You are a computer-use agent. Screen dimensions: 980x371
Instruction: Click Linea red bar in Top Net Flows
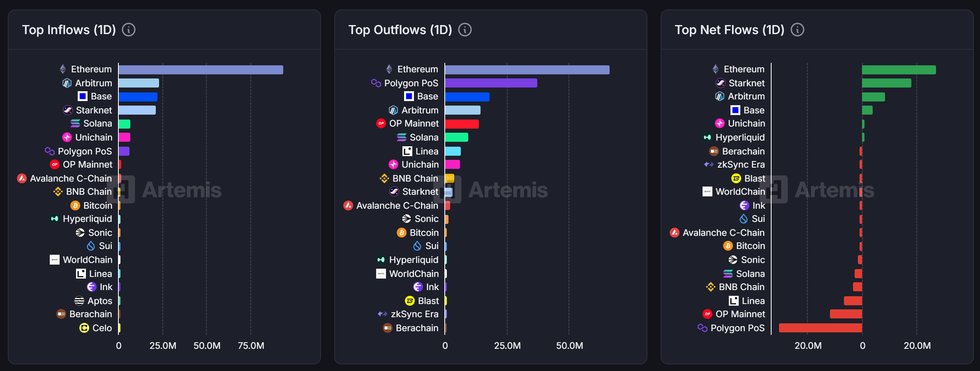tap(853, 301)
